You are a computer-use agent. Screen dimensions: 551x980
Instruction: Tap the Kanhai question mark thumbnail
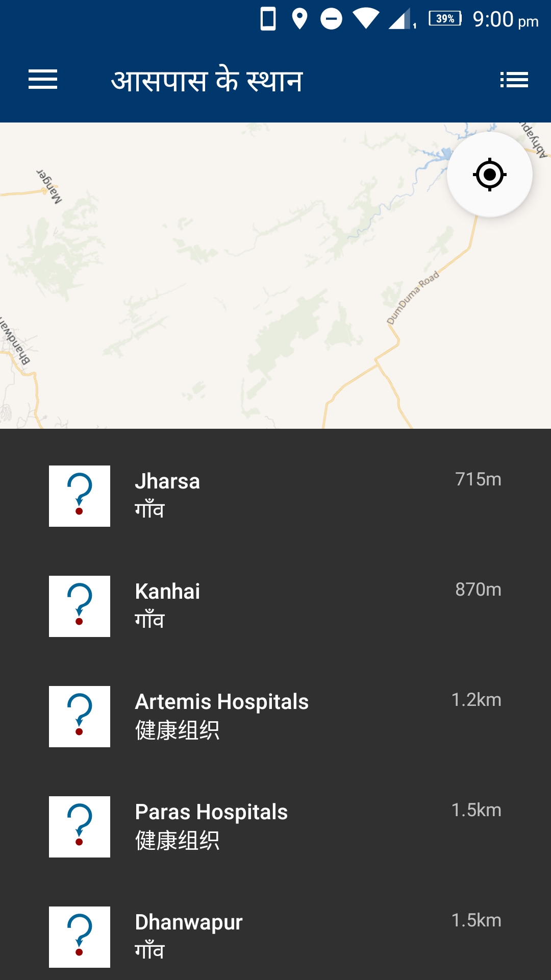(80, 606)
